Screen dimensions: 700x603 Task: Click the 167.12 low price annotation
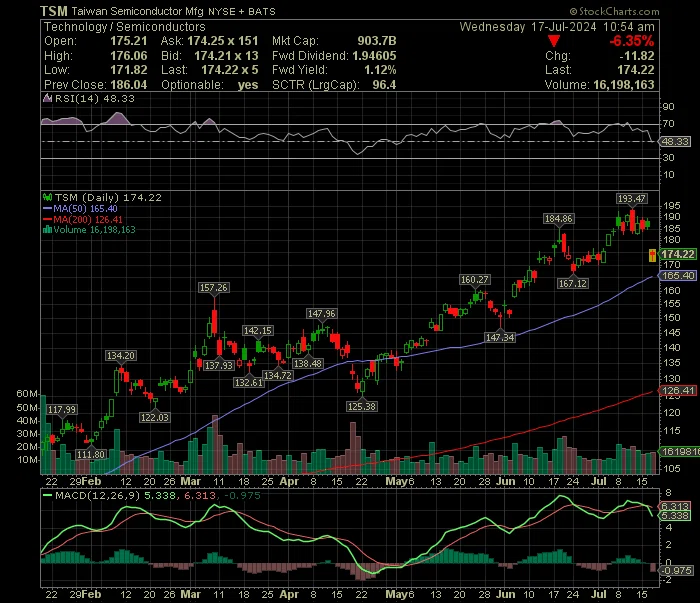click(573, 283)
